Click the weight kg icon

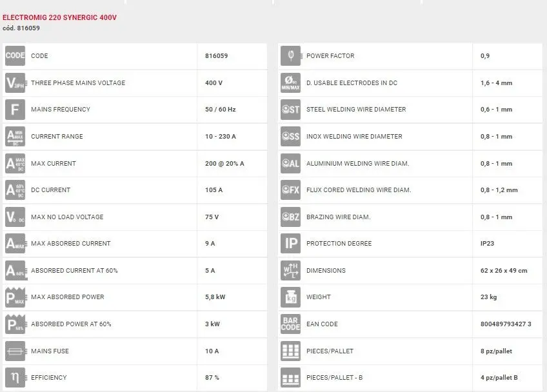(x=290, y=297)
